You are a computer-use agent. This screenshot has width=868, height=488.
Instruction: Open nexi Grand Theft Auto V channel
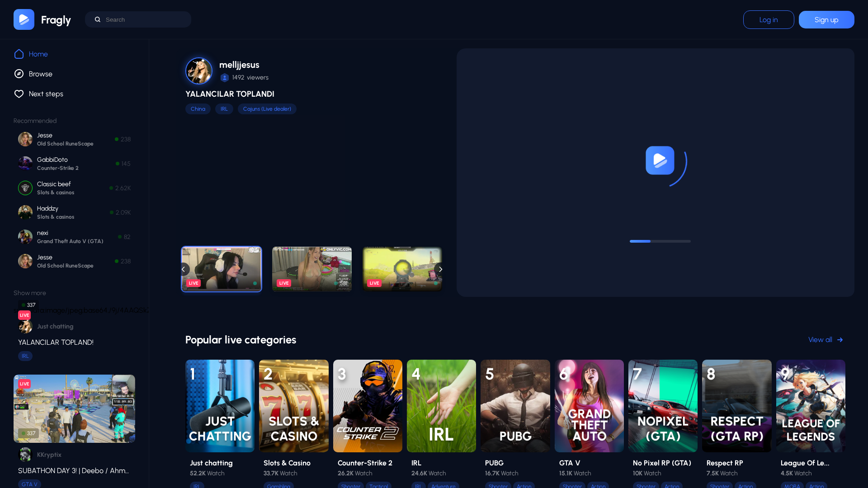click(75, 237)
